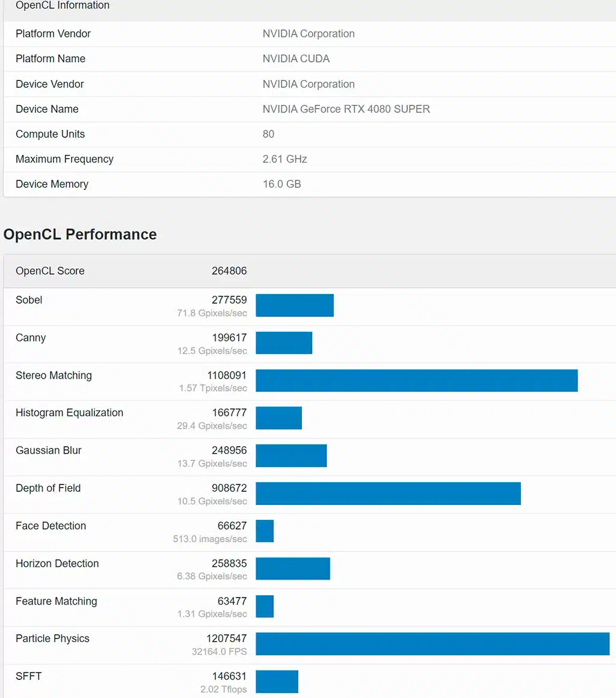Click the Histogram Equalization benchmark name
Viewport: 616px width, 698px height.
(x=70, y=412)
